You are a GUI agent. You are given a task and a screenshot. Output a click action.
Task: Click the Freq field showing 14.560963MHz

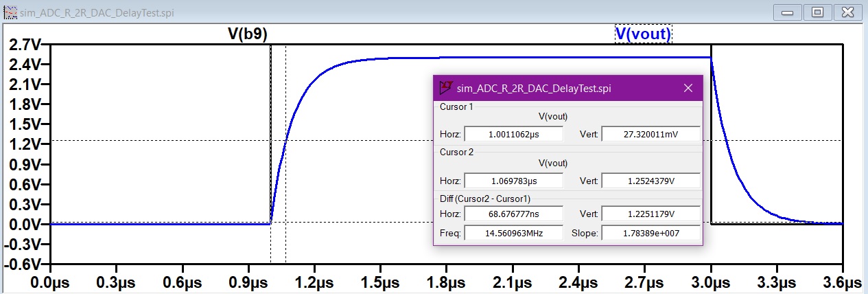pyautogui.click(x=513, y=233)
